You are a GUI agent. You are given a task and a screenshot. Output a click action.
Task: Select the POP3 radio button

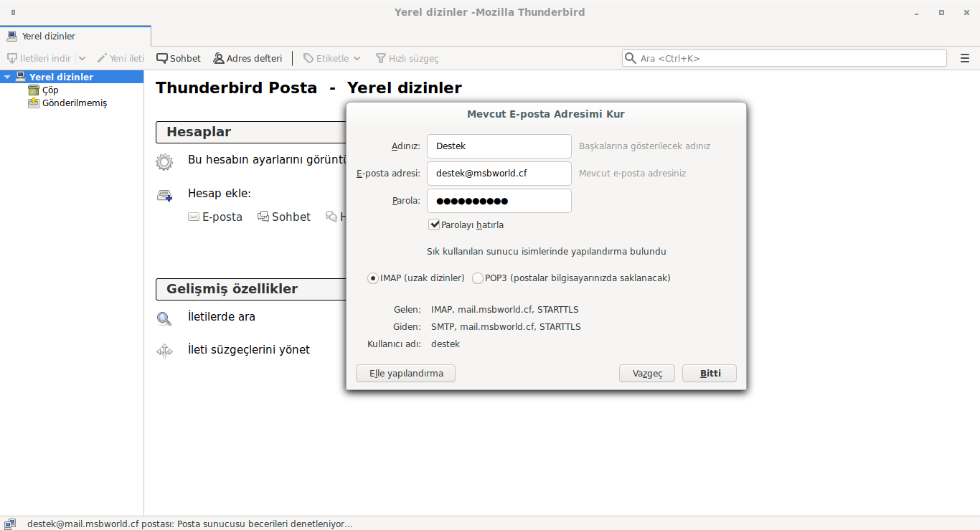(x=478, y=278)
